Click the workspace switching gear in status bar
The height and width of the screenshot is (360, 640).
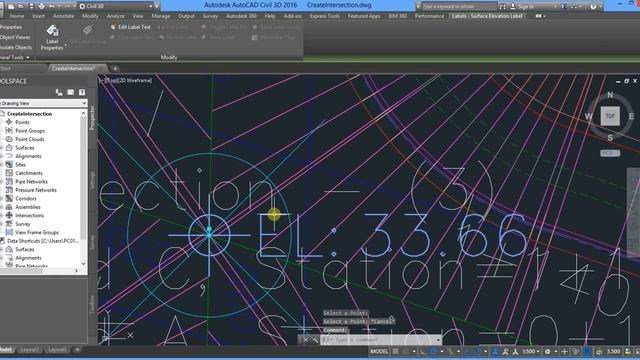tap(548, 351)
